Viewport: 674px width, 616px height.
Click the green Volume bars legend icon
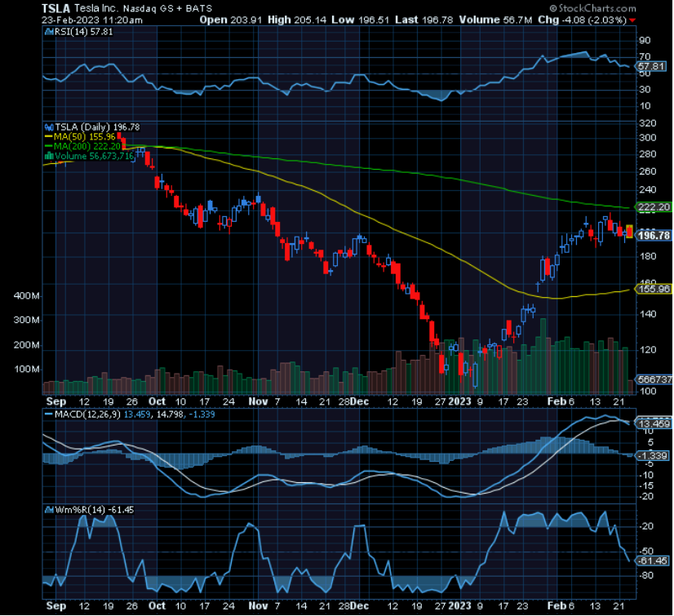49,157
